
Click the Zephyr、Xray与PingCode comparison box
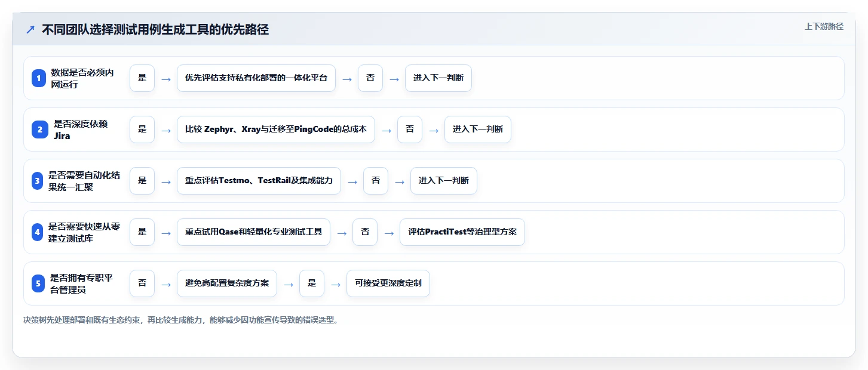click(x=276, y=129)
